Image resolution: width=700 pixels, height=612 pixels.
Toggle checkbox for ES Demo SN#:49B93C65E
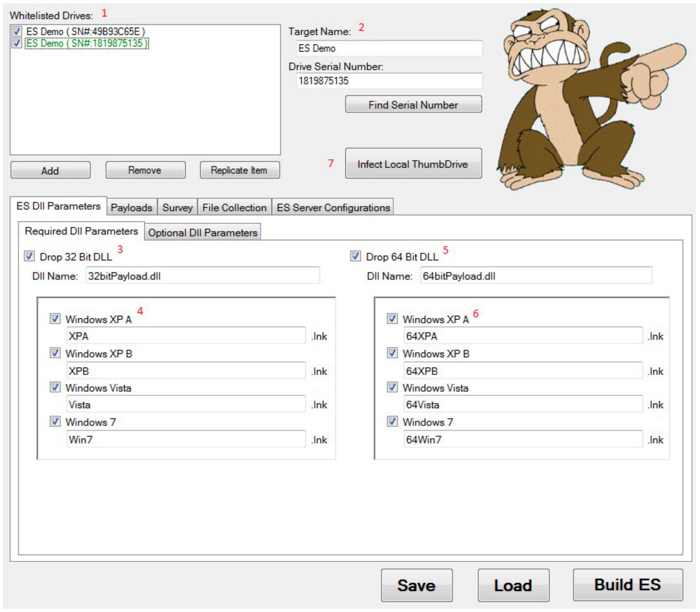pos(16,31)
